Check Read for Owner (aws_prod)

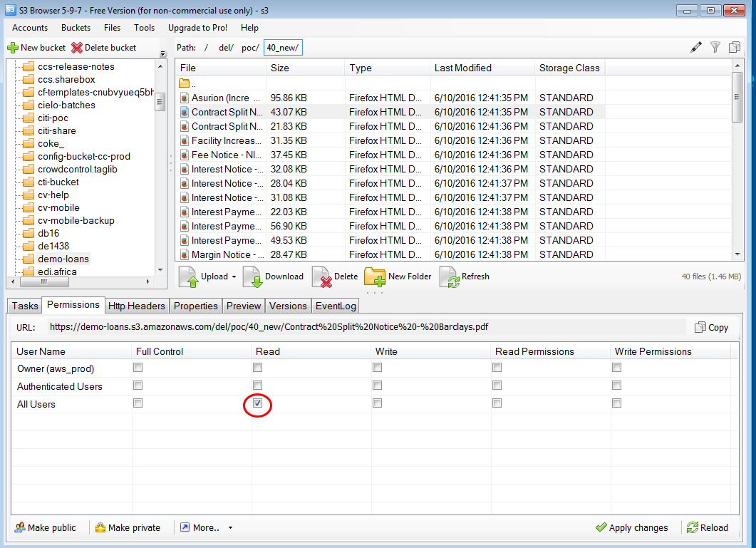(x=257, y=368)
